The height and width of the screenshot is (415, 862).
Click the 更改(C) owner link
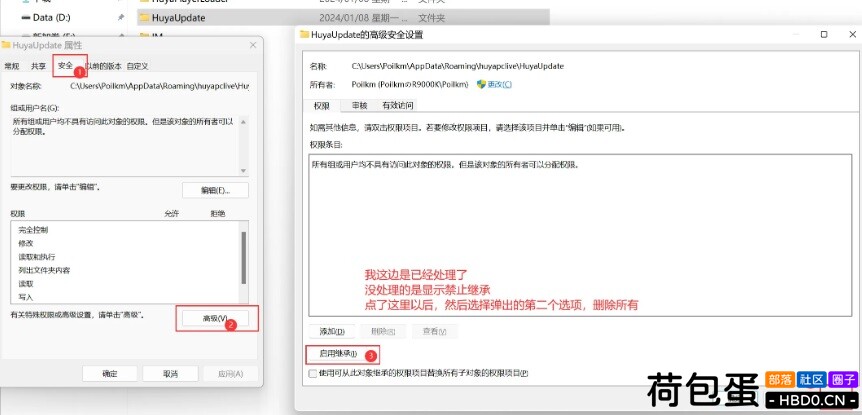point(500,85)
